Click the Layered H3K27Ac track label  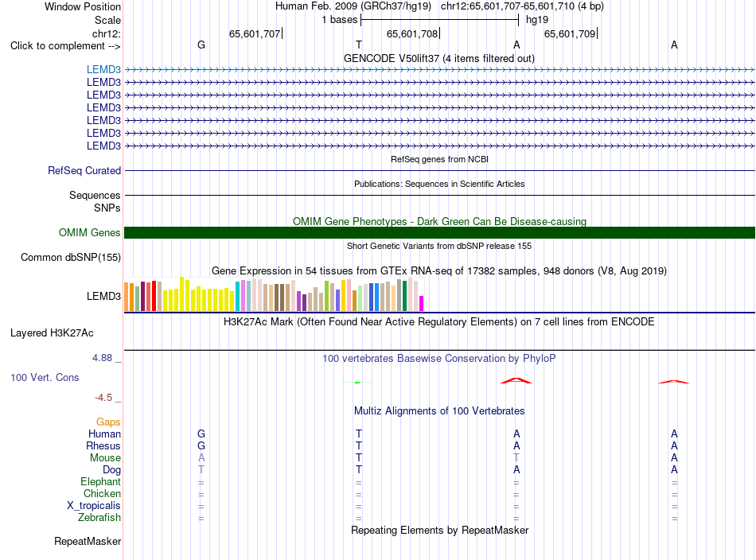(x=52, y=333)
